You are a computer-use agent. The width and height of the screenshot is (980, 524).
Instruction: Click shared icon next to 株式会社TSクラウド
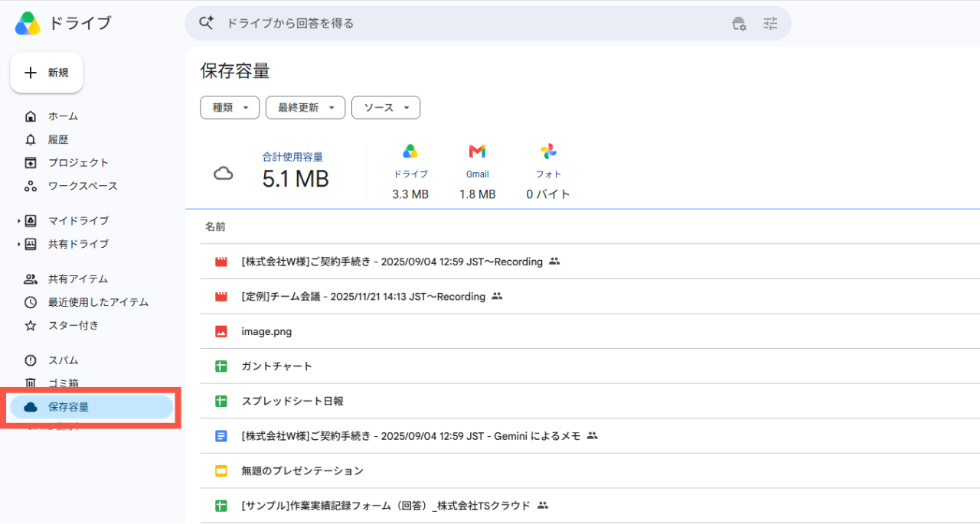543,506
